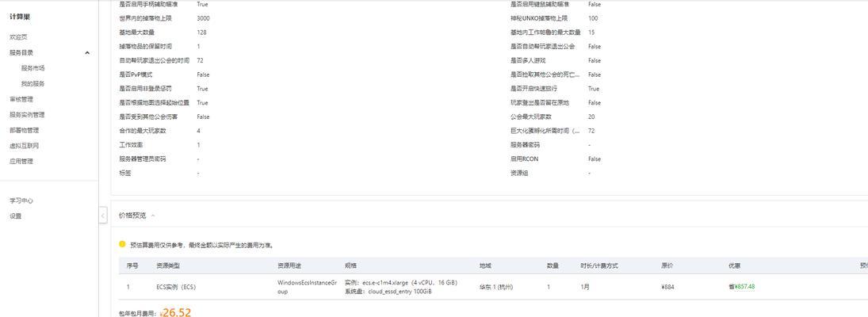
Task: Click the 华东 1 (杭州) region cell
Action: pos(496,287)
